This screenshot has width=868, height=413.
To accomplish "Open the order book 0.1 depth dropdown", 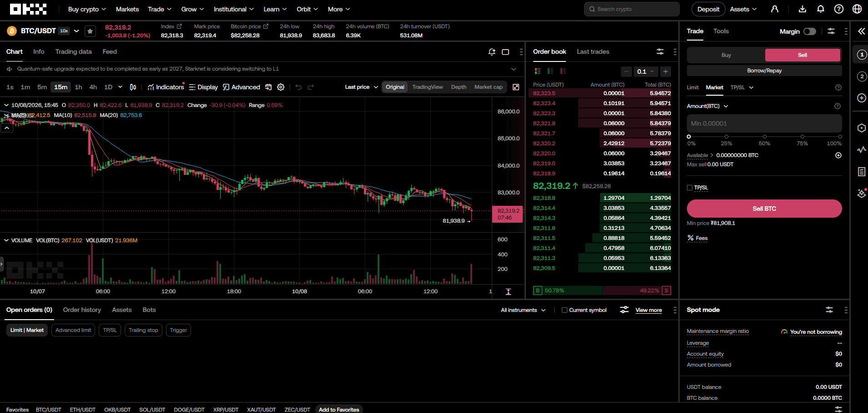I will click(646, 71).
